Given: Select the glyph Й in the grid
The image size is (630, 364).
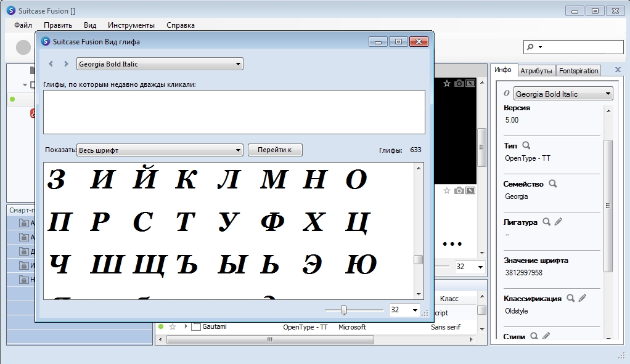Looking at the screenshot, I should click(145, 177).
